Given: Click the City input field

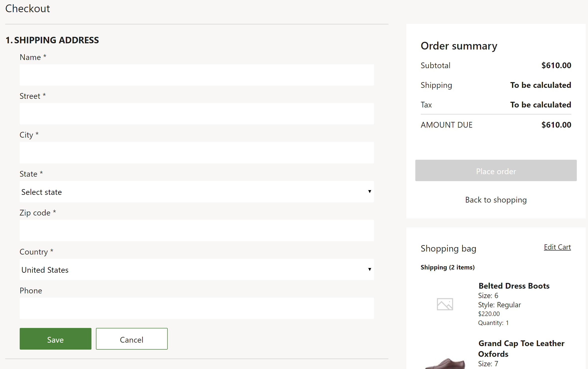Looking at the screenshot, I should pyautogui.click(x=197, y=152).
